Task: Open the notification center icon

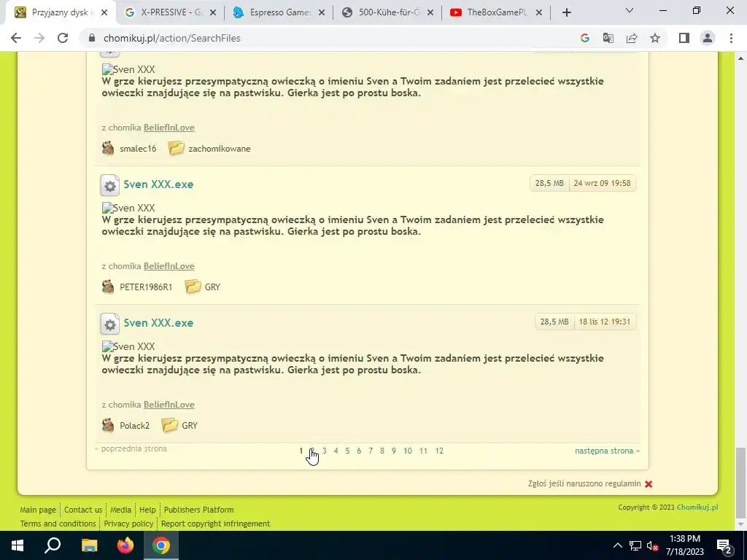Action: 724,545
